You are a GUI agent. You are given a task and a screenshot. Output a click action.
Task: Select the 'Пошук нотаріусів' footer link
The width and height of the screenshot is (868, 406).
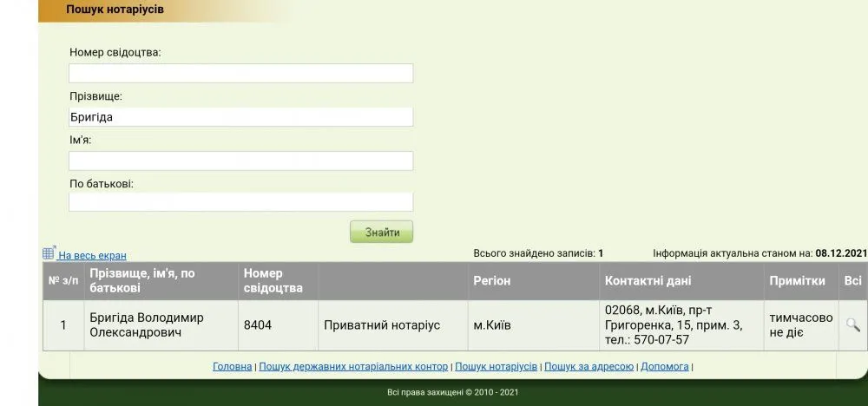coord(496,367)
